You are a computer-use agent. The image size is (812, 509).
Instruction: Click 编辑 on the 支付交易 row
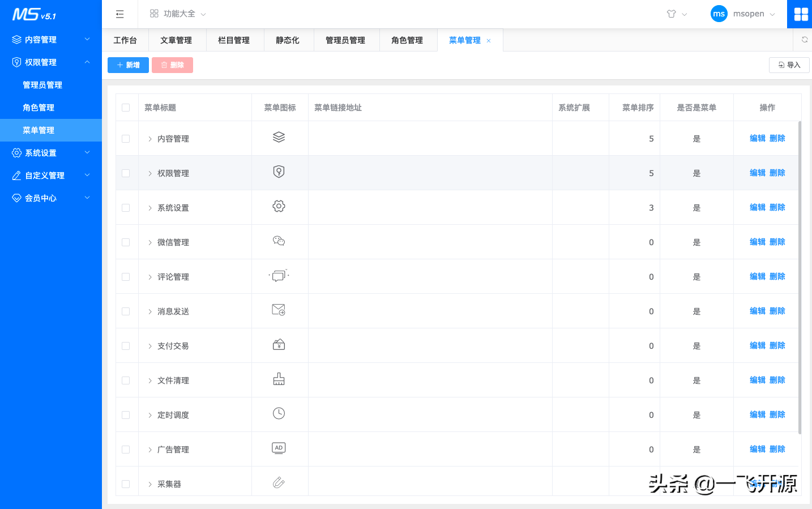coord(757,345)
